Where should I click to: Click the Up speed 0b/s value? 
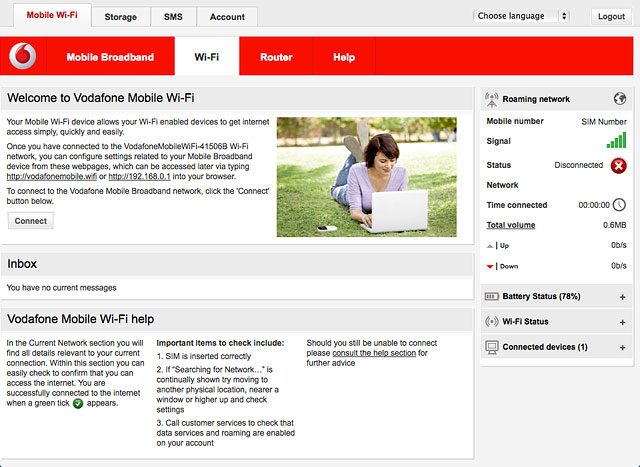click(618, 245)
